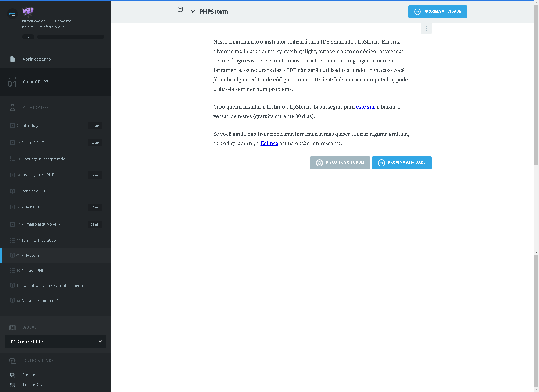Click the Abrir caderno notebook icon
The height and width of the screenshot is (392, 539).
(12, 59)
